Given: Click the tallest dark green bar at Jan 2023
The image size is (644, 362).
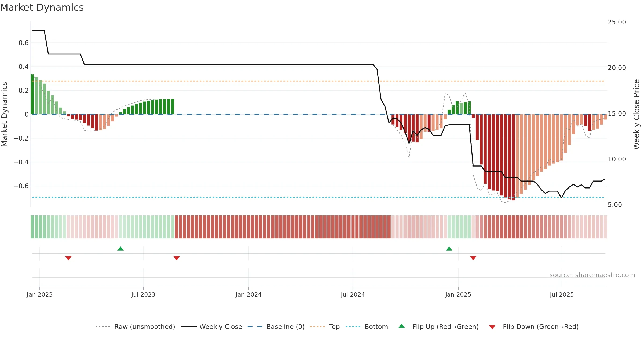Looking at the screenshot, I should pos(32,94).
